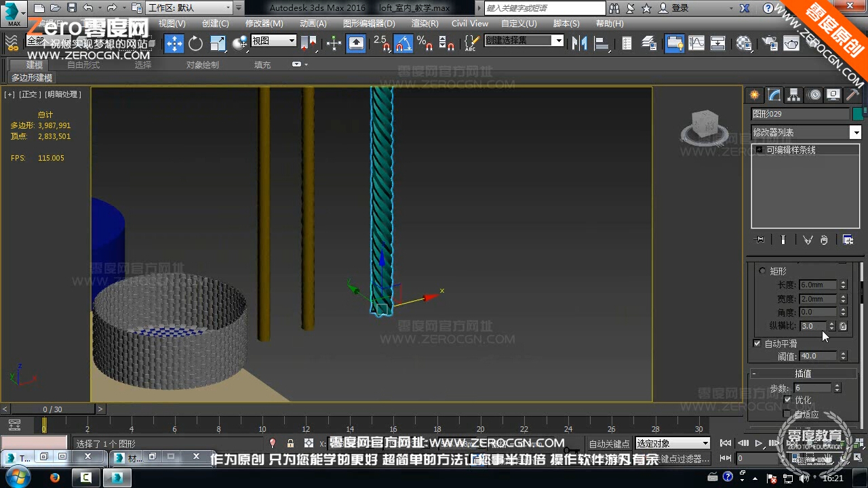868x488 pixels.
Task: Click the Undo arrow in title bar
Action: click(87, 8)
